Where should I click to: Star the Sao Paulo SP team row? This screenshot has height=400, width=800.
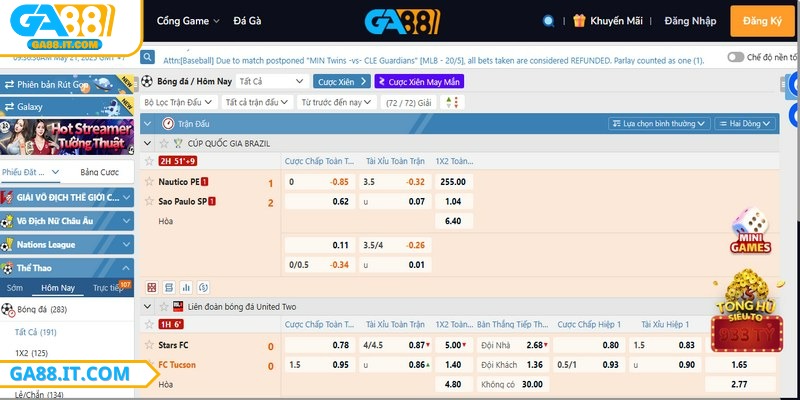(149, 201)
